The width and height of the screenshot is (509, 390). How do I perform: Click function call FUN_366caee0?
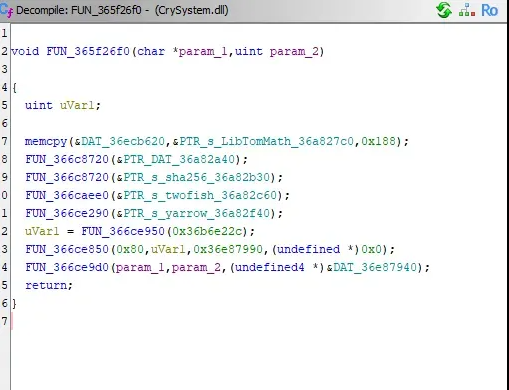pyautogui.click(x=67, y=195)
